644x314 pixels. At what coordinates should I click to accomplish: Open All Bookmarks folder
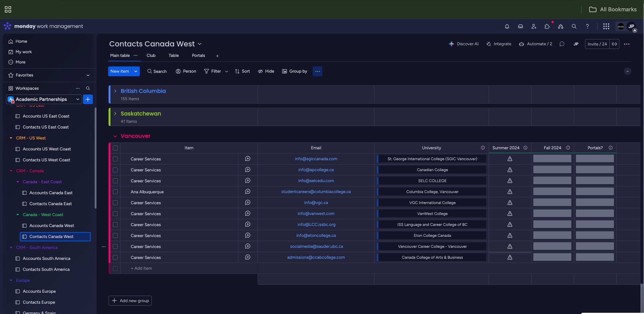coord(612,9)
